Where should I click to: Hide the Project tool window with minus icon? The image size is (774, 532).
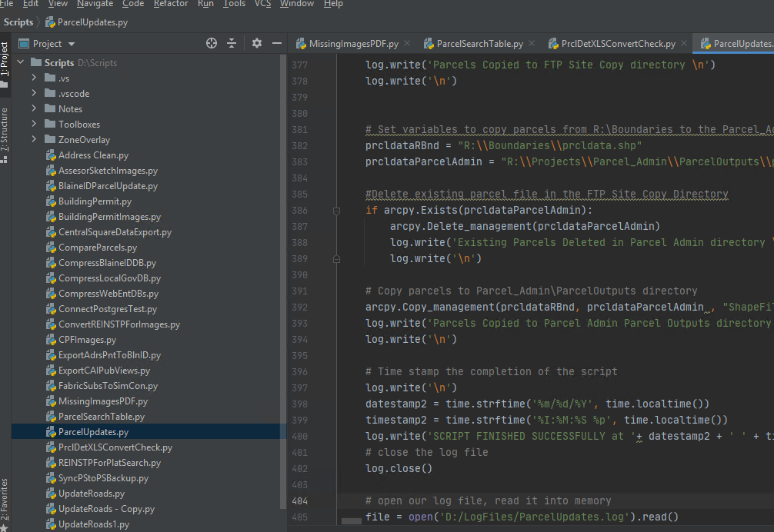pyautogui.click(x=277, y=44)
